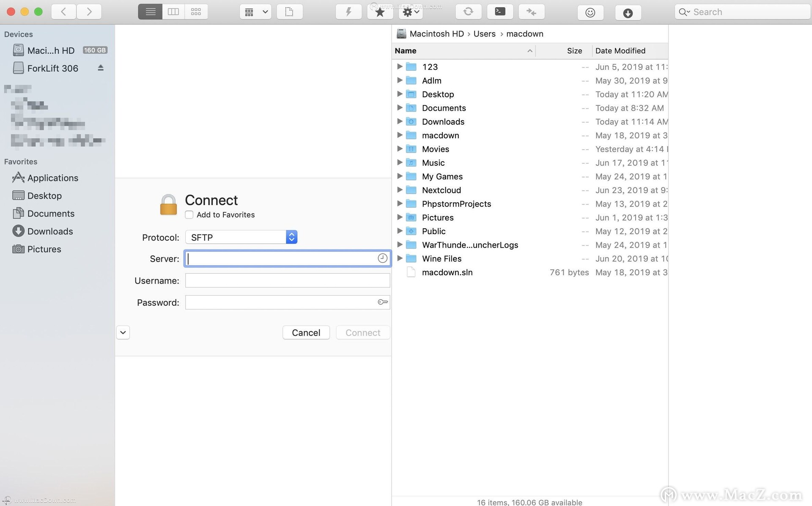This screenshot has width=812, height=506.
Task: Expand the Downloads folder disclosure triangle
Action: pos(399,121)
